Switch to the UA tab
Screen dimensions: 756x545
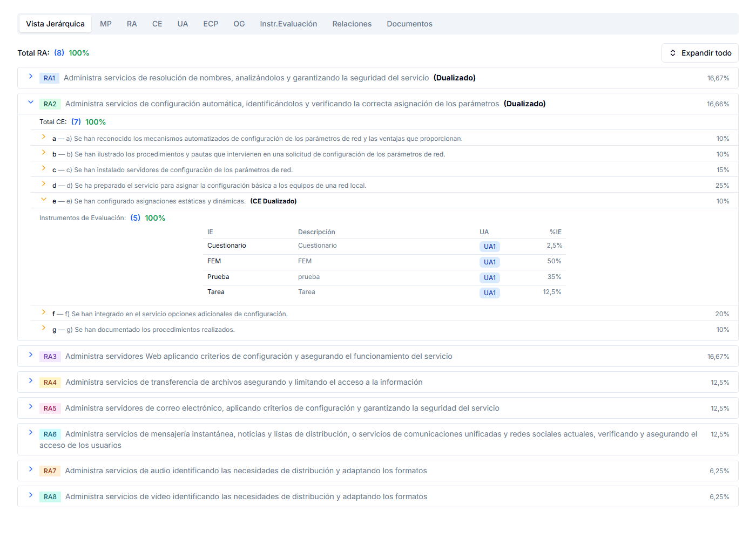click(183, 24)
